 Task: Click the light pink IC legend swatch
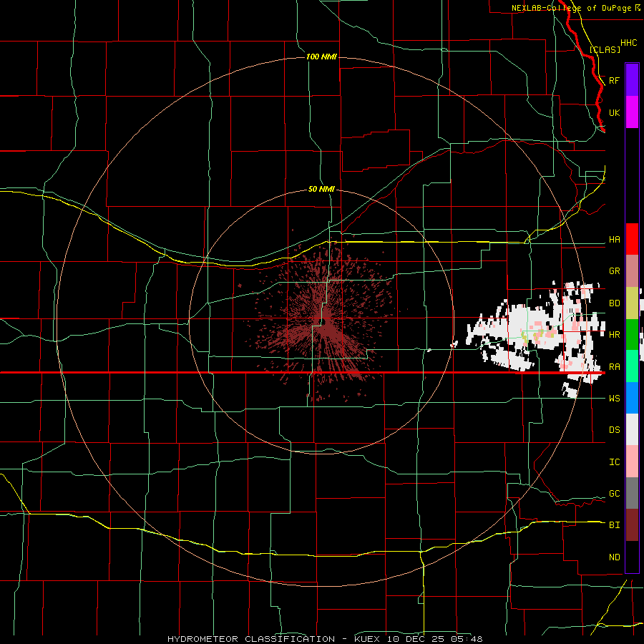[632, 462]
